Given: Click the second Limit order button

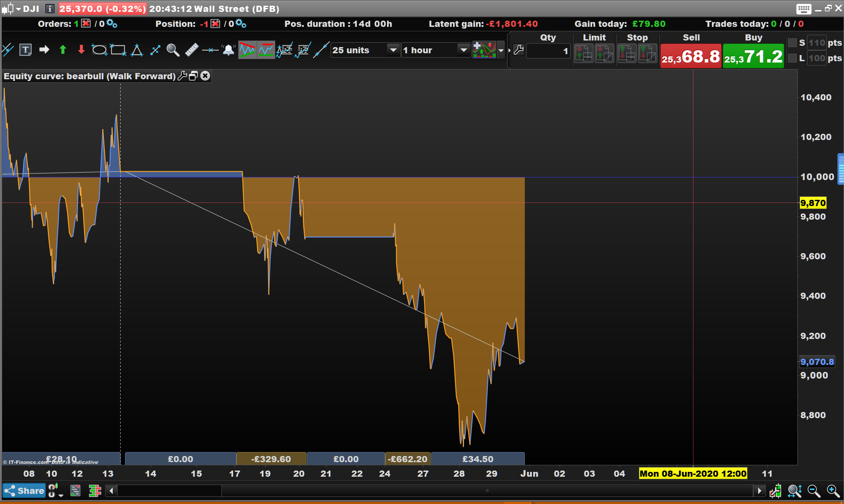Looking at the screenshot, I should 604,53.
